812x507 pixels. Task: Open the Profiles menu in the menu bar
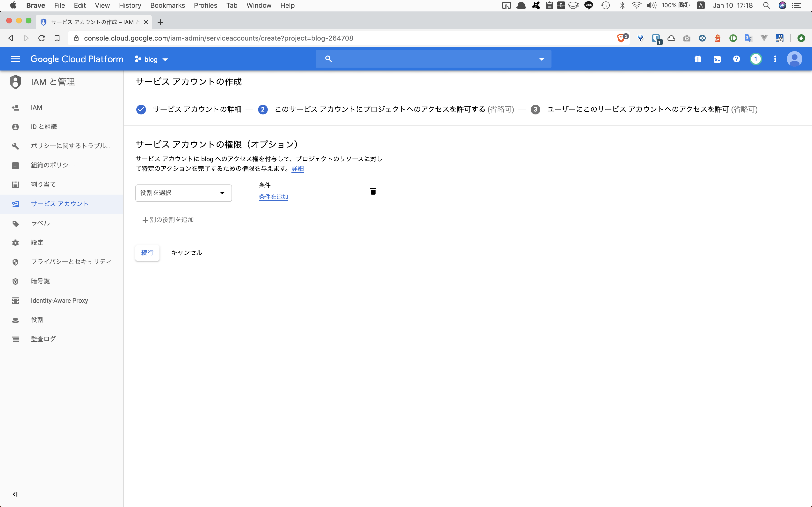(x=205, y=5)
